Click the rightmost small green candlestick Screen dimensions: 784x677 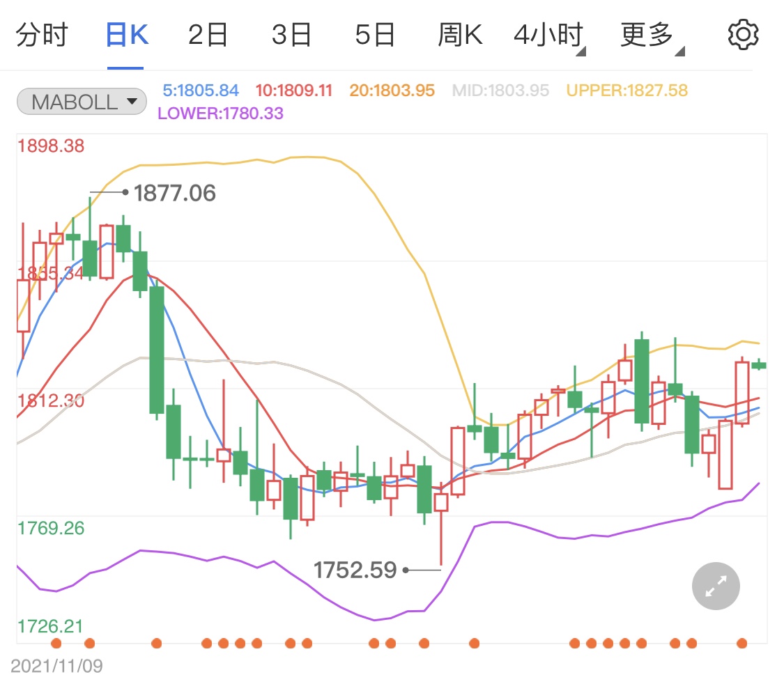click(x=759, y=365)
